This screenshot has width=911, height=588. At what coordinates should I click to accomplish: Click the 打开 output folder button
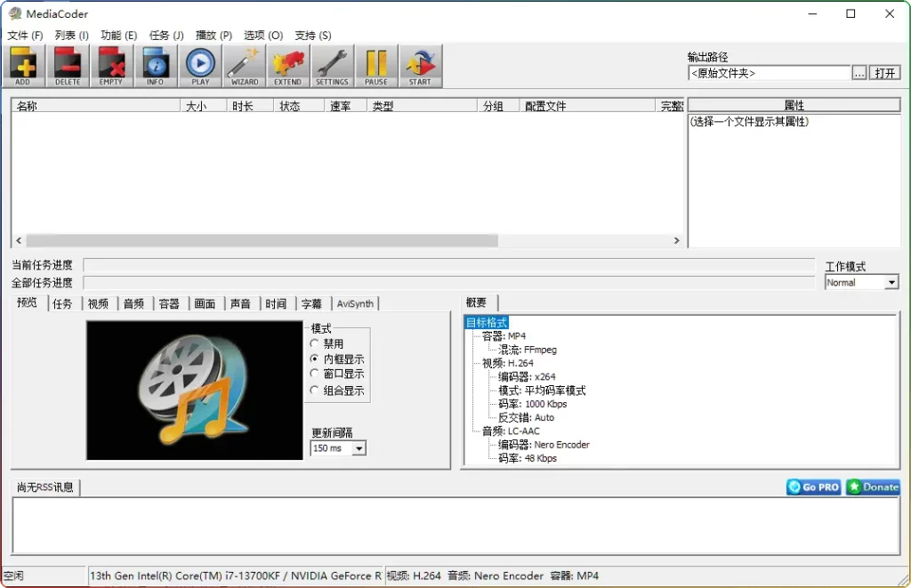[885, 73]
